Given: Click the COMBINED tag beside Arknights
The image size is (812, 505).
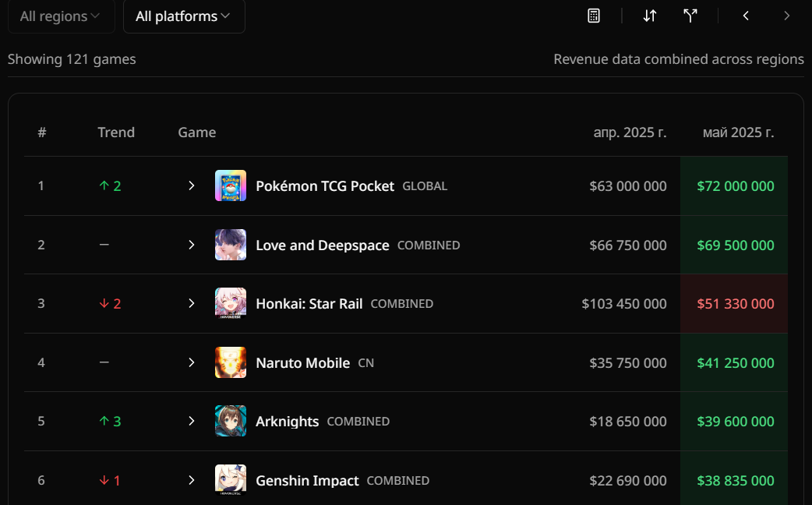Looking at the screenshot, I should (x=358, y=422).
